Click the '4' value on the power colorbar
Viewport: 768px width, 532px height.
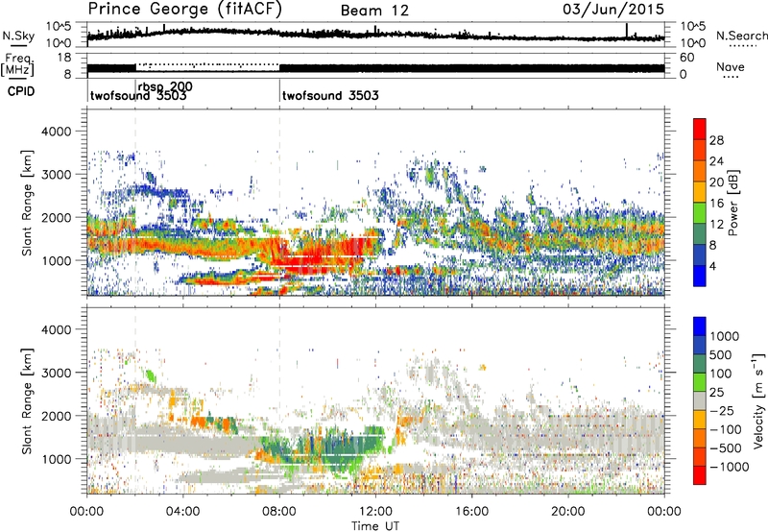click(712, 266)
